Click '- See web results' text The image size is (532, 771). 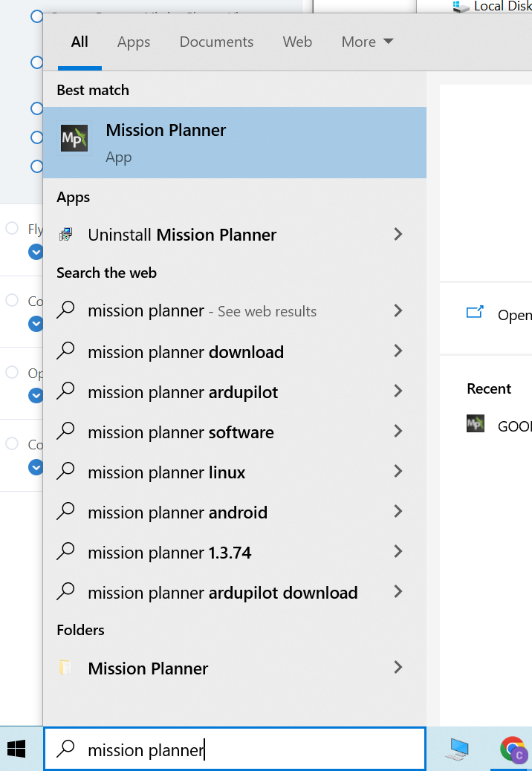(262, 311)
